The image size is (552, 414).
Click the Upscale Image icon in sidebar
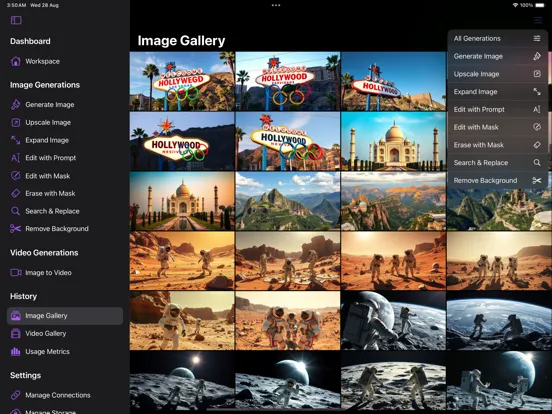pos(15,123)
